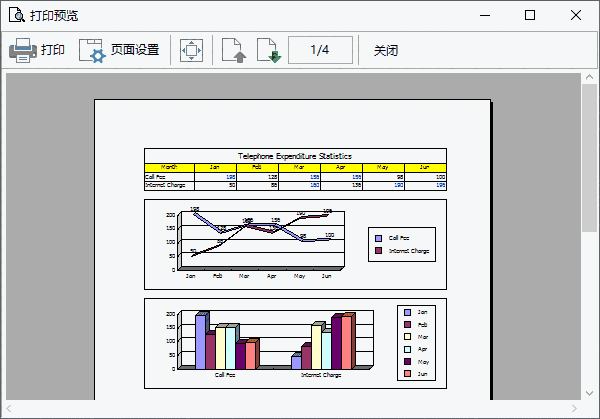Click vertical scrollbar up arrow
600x419 pixels.
(589, 77)
